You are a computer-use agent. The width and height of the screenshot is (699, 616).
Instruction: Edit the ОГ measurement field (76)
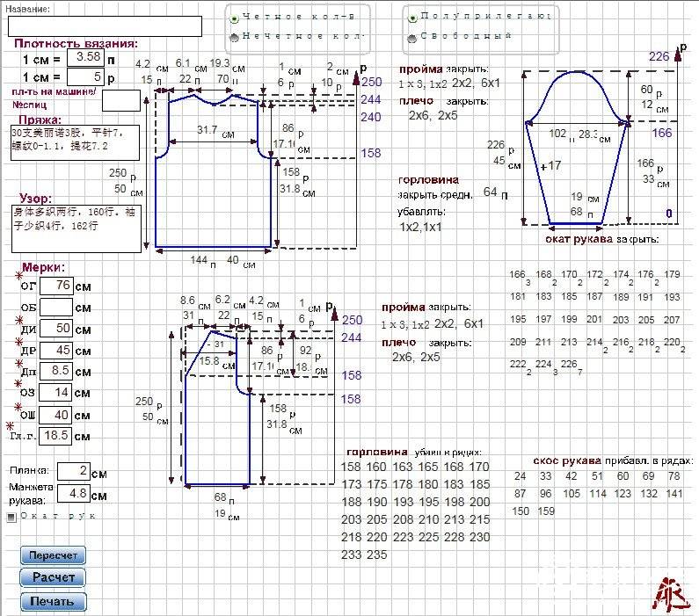[56, 286]
